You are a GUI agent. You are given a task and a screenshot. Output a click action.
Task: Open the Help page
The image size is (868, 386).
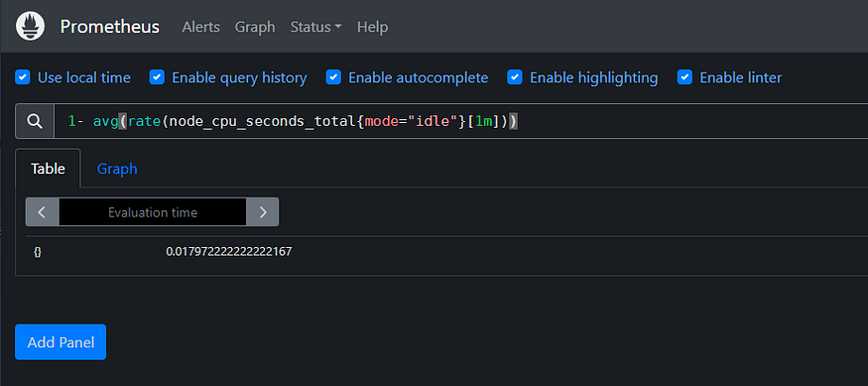pyautogui.click(x=373, y=27)
